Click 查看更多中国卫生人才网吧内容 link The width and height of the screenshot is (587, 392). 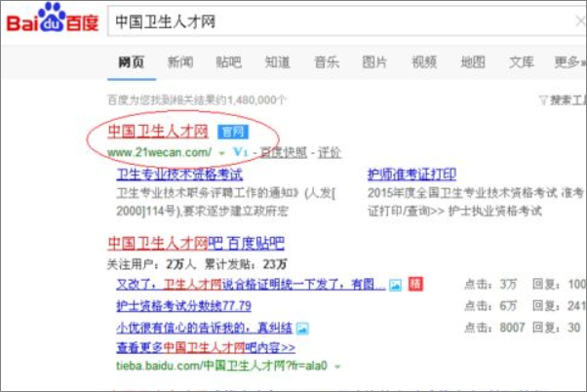pos(206,348)
